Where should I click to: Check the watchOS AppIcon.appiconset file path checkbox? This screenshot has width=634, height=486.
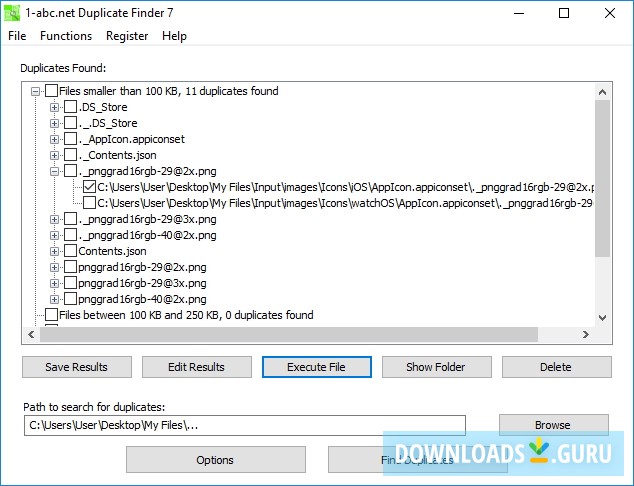89,203
